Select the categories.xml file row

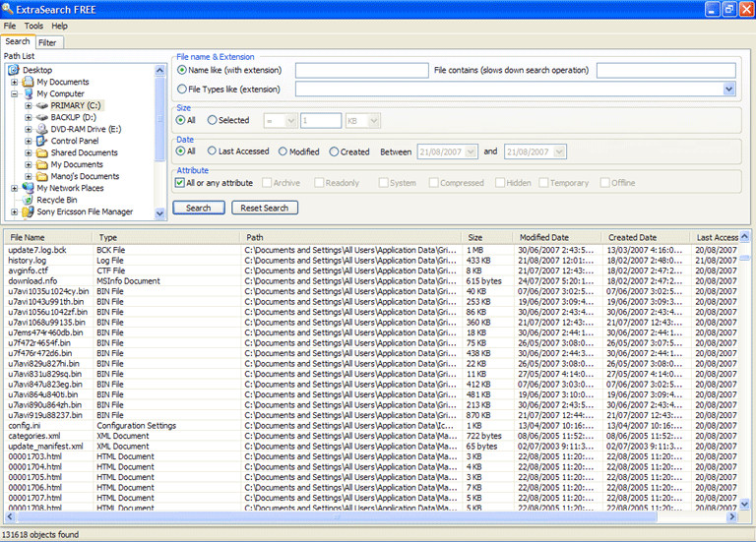[x=371, y=436]
